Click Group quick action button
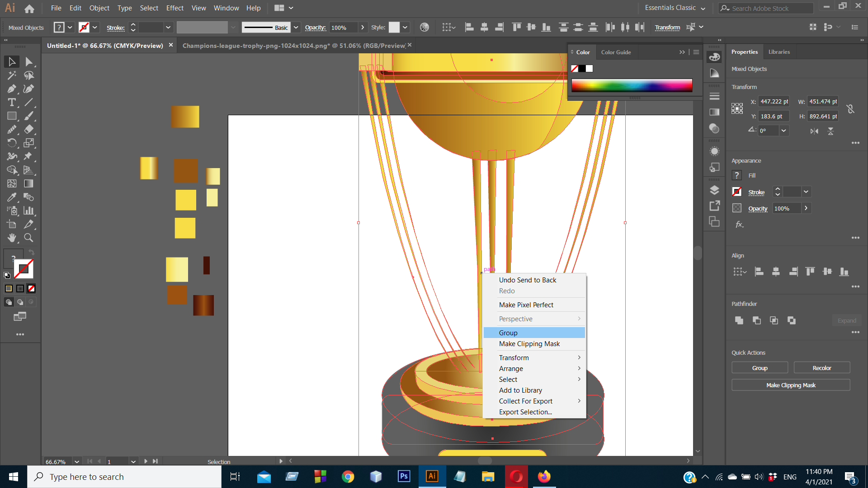 click(759, 368)
